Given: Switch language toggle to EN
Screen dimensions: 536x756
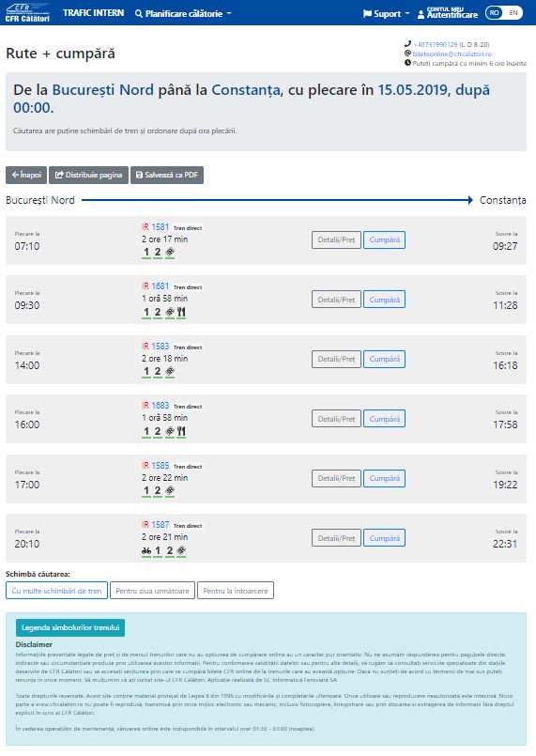Looking at the screenshot, I should (513, 13).
